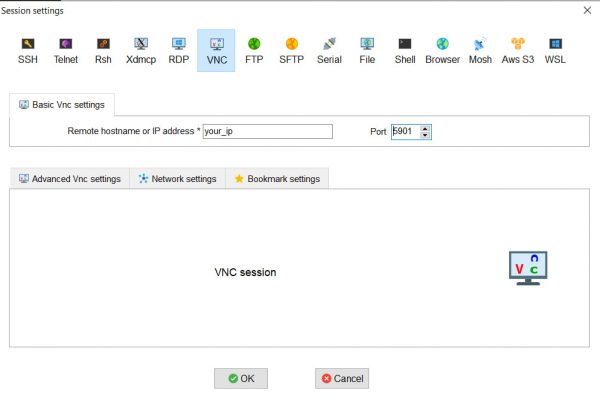
Task: Select the Rsh session icon
Action: point(103,51)
